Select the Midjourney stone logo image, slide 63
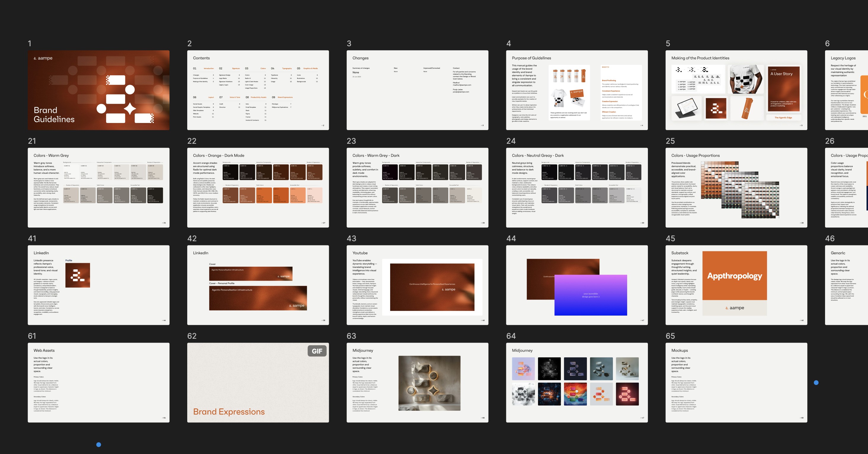The height and width of the screenshot is (454, 868). click(429, 383)
